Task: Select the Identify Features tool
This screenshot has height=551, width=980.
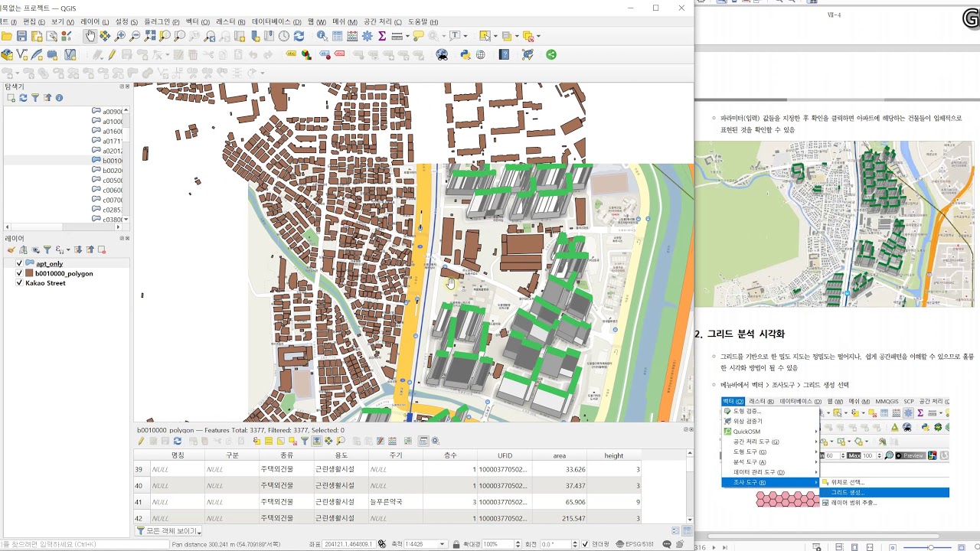Action: coord(322,36)
